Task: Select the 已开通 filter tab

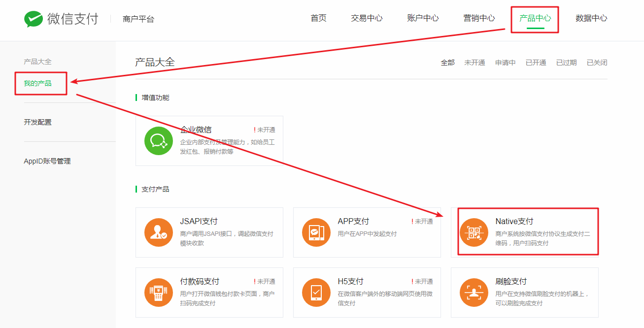Action: click(536, 63)
